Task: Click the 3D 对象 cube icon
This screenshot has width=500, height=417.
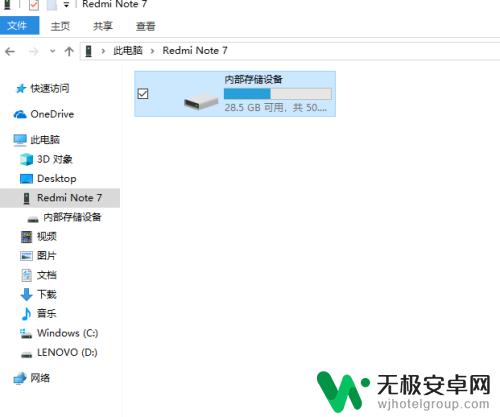Action: [26, 160]
